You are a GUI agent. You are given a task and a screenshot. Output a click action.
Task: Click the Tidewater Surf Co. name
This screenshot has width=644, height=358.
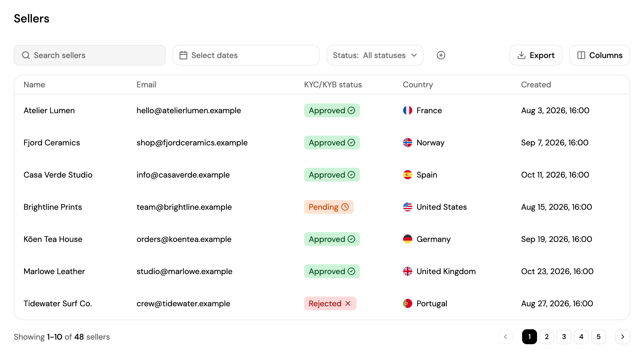pyautogui.click(x=57, y=303)
